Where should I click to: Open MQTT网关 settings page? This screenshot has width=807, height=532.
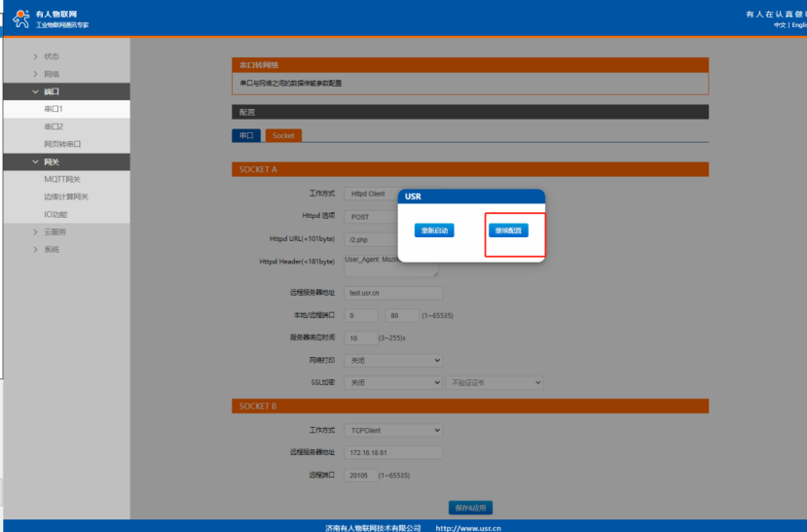click(62, 180)
